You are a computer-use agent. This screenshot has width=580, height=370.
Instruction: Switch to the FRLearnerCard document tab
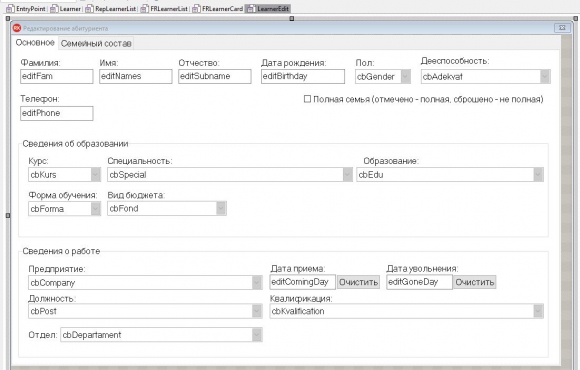(x=218, y=9)
